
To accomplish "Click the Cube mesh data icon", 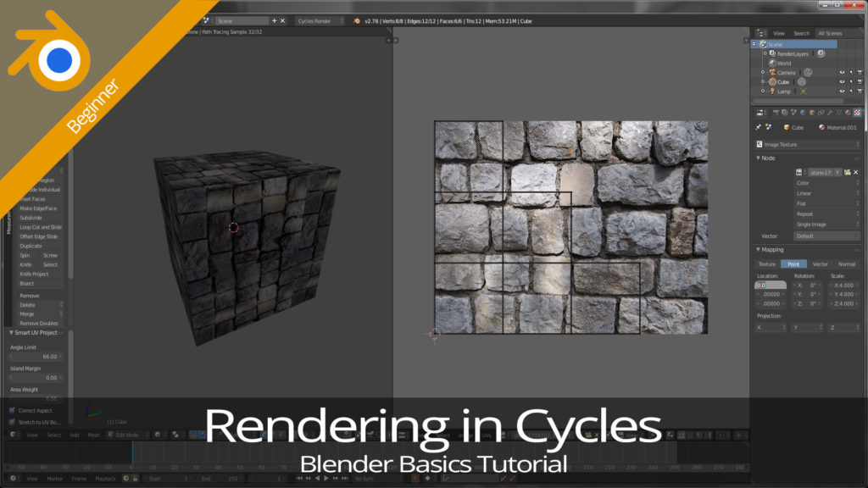I will point(802,82).
